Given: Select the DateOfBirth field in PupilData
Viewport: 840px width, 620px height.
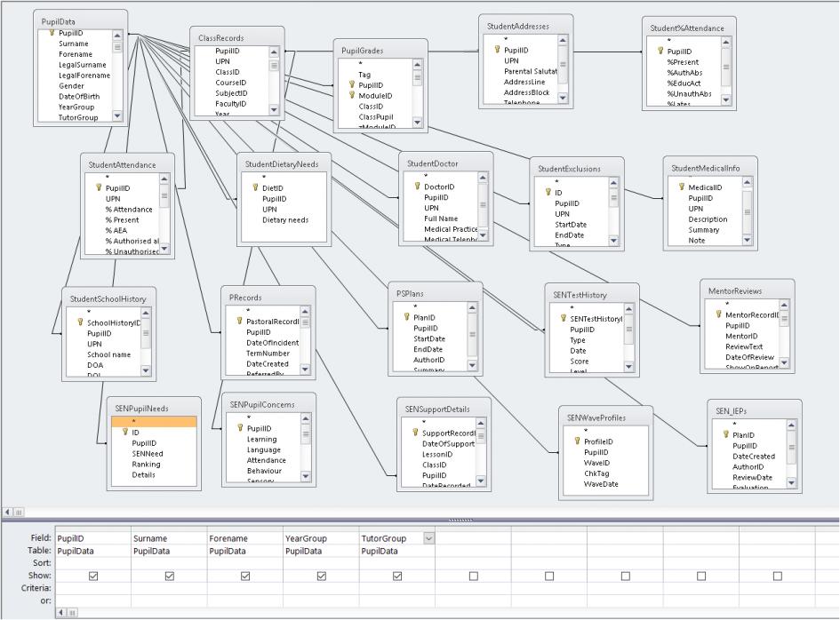Looking at the screenshot, I should tap(79, 96).
